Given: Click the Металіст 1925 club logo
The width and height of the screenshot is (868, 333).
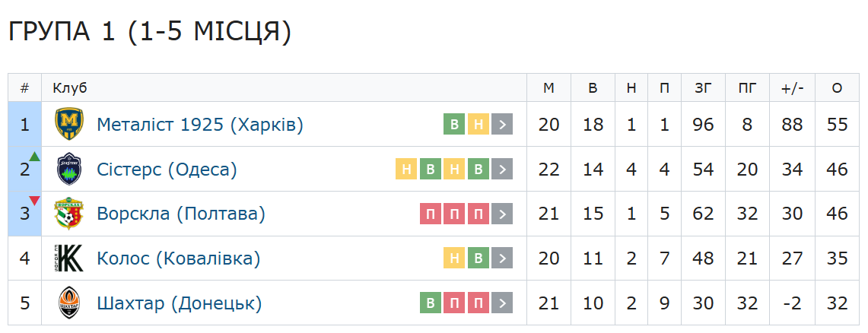Looking at the screenshot, I should click(69, 124).
